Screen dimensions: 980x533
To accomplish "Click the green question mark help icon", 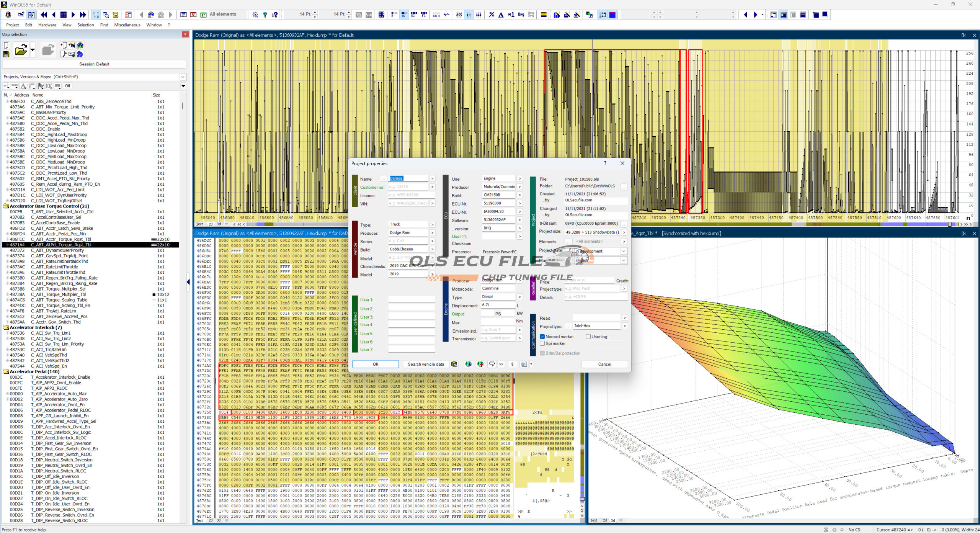I will point(265,15).
